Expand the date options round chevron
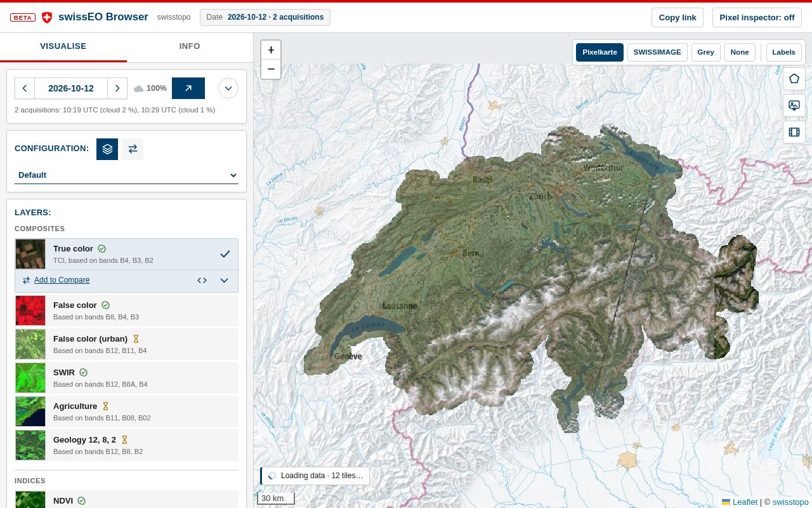This screenshot has width=812, height=508. pyautogui.click(x=228, y=88)
